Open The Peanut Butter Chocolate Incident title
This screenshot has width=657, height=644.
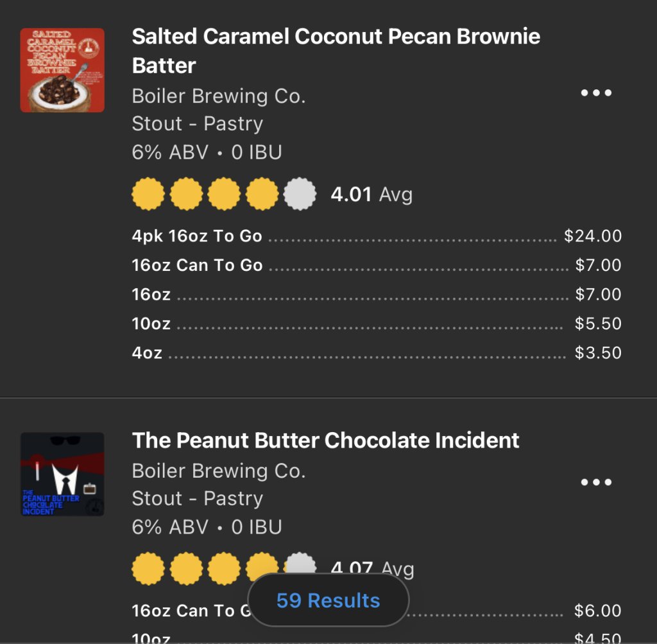click(x=325, y=440)
